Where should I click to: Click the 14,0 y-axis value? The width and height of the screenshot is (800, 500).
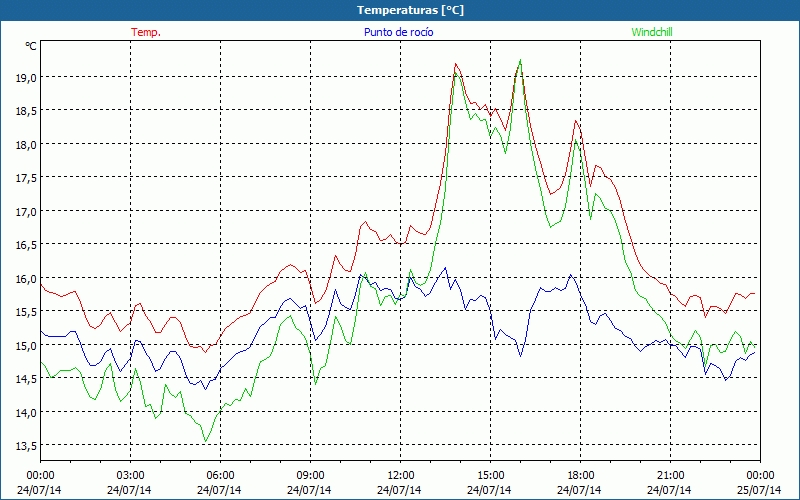pyautogui.click(x=27, y=412)
